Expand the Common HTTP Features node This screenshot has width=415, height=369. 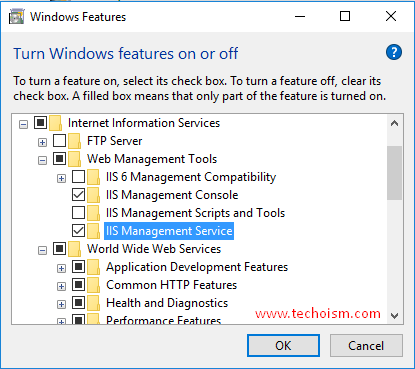61,287
